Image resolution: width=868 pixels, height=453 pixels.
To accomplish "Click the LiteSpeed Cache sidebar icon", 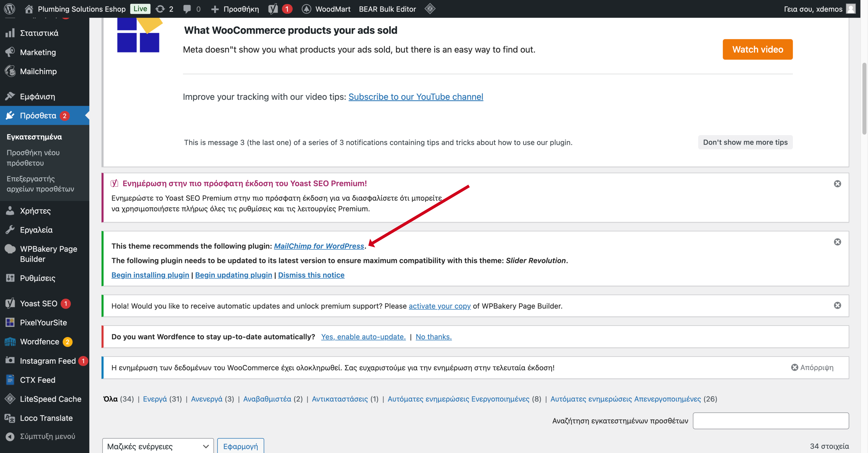I will (10, 399).
